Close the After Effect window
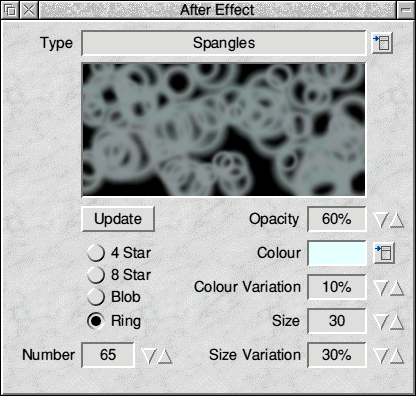 click(29, 10)
